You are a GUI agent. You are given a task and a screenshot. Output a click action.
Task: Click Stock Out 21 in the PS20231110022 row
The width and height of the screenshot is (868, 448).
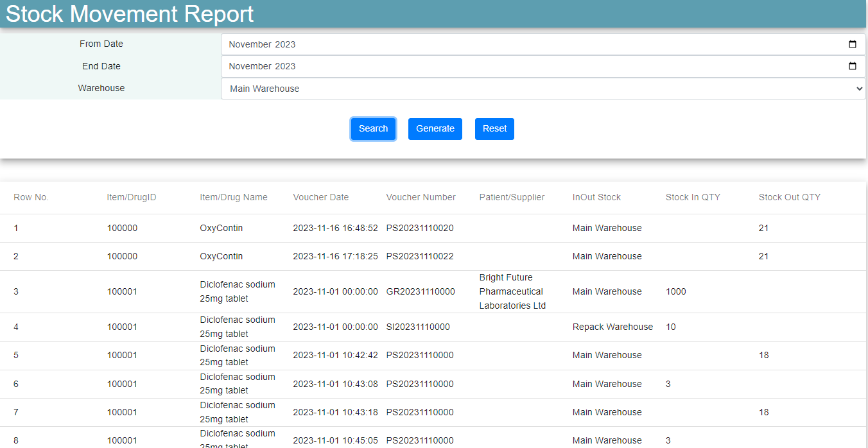coord(763,256)
